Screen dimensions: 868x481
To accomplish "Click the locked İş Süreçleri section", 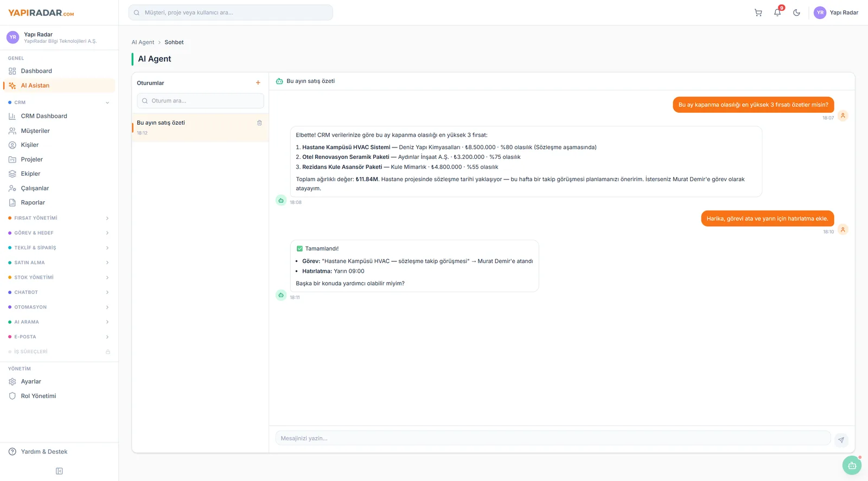I will pos(59,352).
